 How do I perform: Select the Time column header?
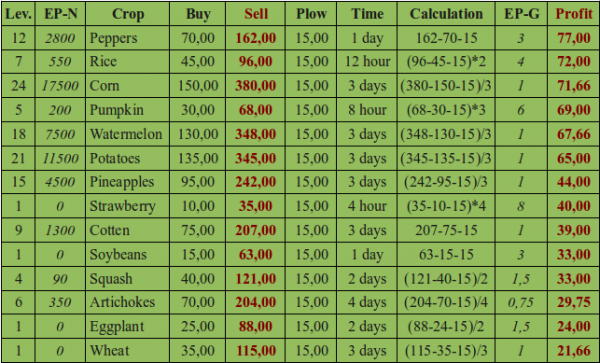pos(367,14)
